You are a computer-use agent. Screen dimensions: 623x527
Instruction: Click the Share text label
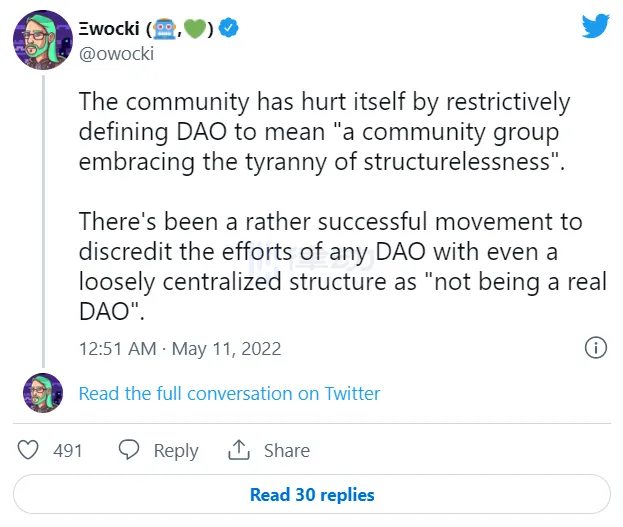coord(286,451)
